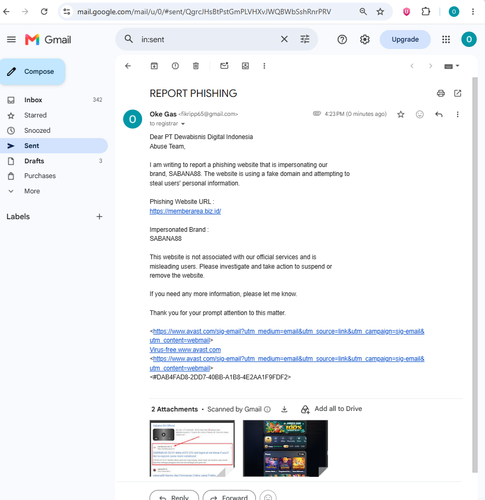Viewport: 485px width, 500px height.
Task: Open the Purchases category
Action: [x=54, y=176]
